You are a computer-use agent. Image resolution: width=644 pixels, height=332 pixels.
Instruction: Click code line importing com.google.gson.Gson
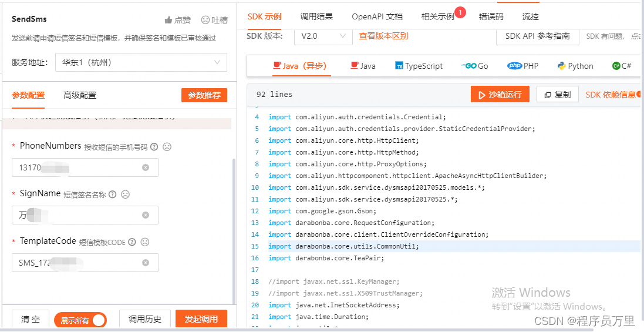[x=322, y=211]
